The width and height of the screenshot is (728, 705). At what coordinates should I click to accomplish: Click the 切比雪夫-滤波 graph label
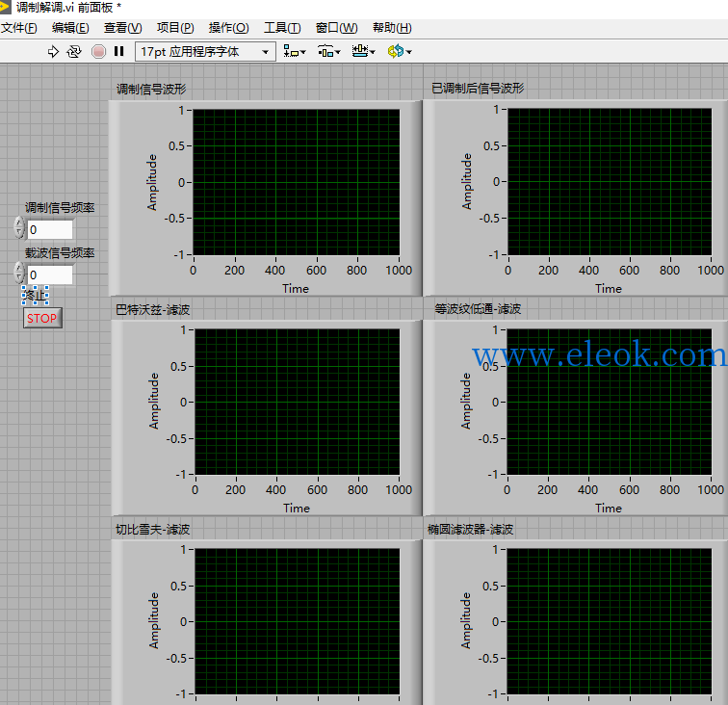pyautogui.click(x=153, y=529)
